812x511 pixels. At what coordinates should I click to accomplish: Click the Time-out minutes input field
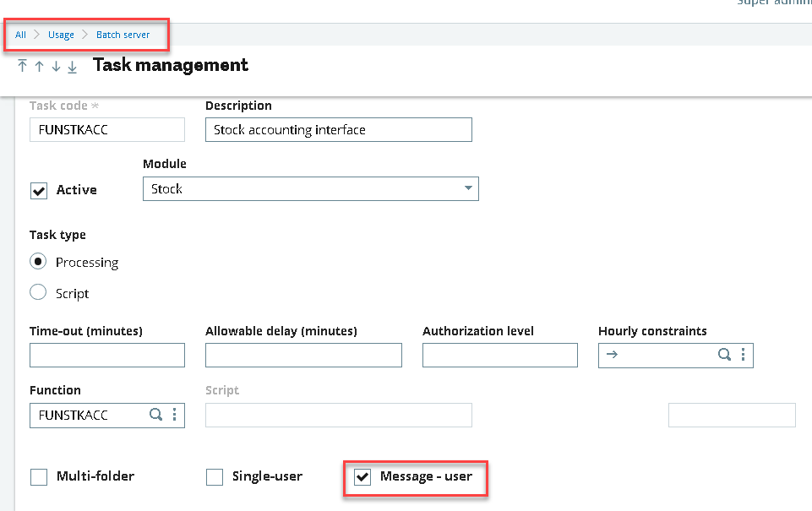pyautogui.click(x=106, y=355)
